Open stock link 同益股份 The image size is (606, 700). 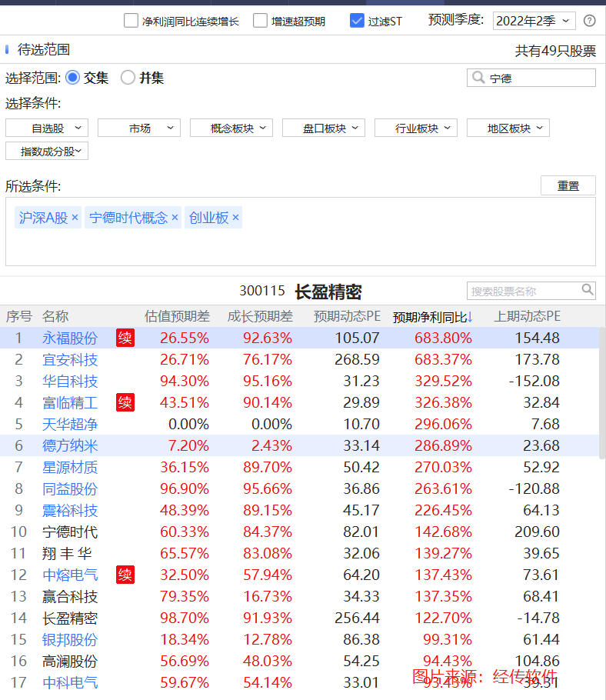(x=70, y=488)
